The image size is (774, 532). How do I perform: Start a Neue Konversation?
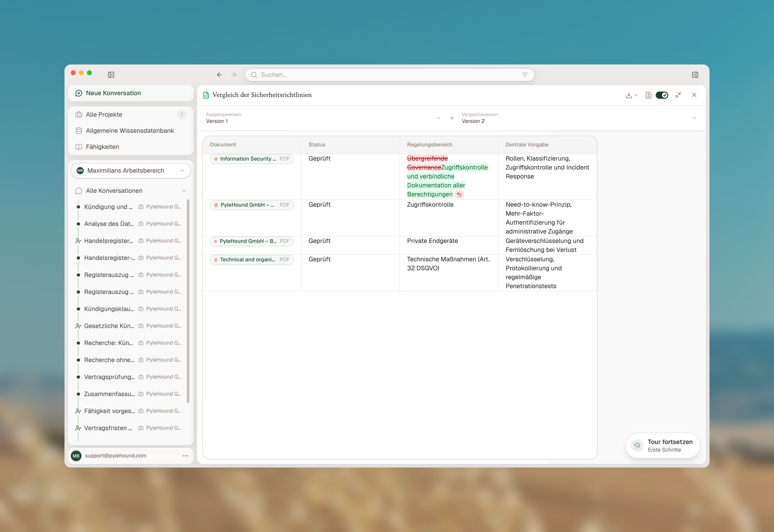coord(131,93)
